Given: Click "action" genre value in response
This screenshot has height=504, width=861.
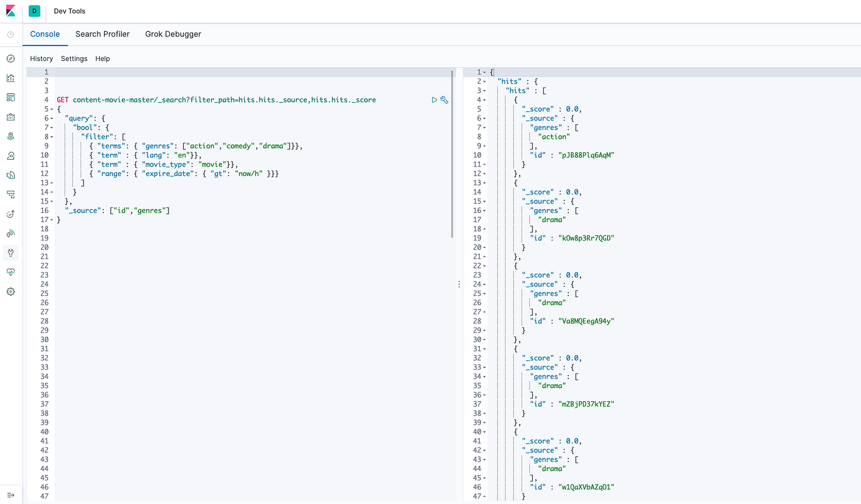Looking at the screenshot, I should [553, 137].
